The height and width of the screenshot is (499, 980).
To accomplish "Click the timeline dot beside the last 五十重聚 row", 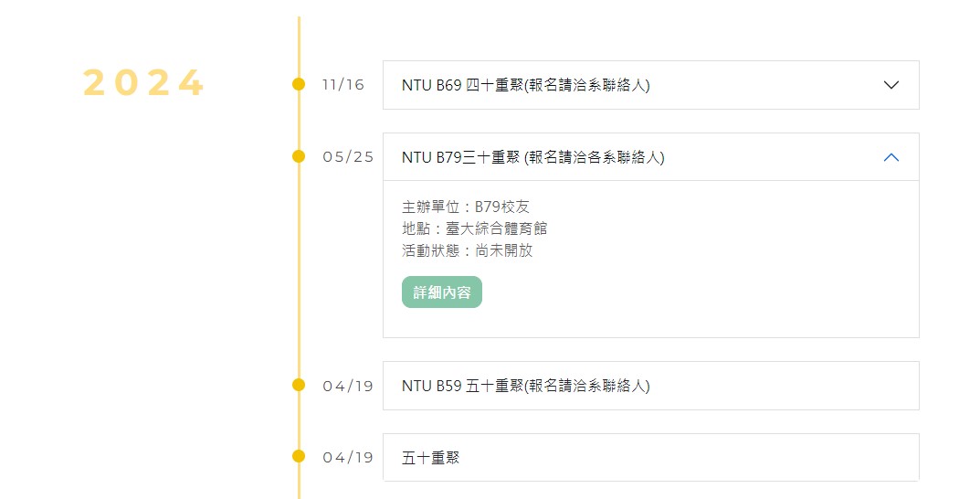I will (299, 456).
